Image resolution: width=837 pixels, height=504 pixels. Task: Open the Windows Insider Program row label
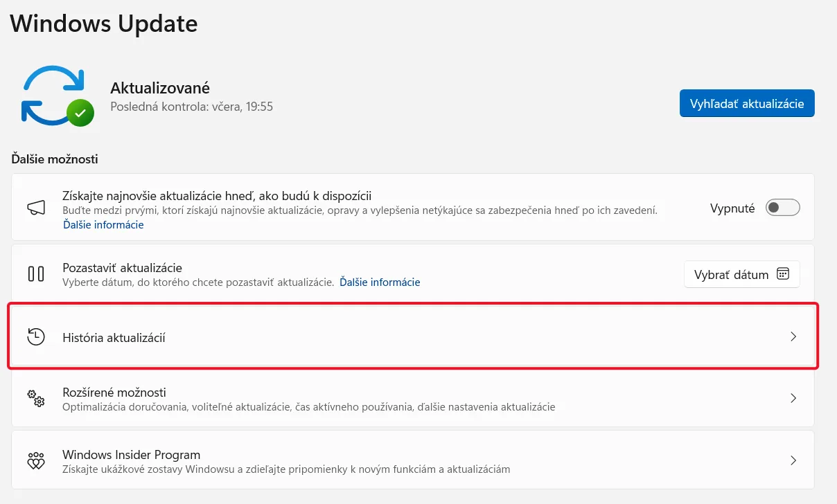[131, 455]
